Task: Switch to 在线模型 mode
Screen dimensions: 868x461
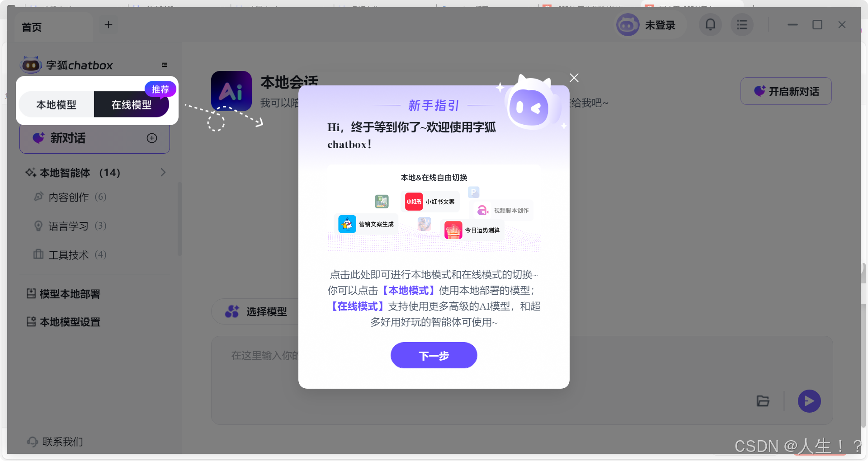Action: click(x=132, y=104)
